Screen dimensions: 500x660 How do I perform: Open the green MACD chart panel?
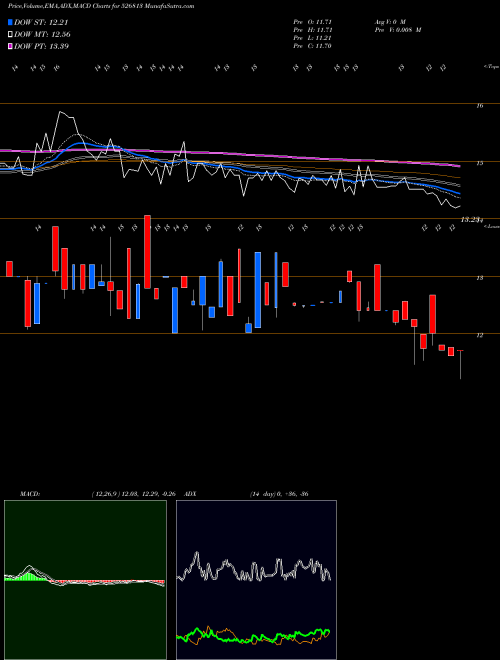tap(85, 580)
